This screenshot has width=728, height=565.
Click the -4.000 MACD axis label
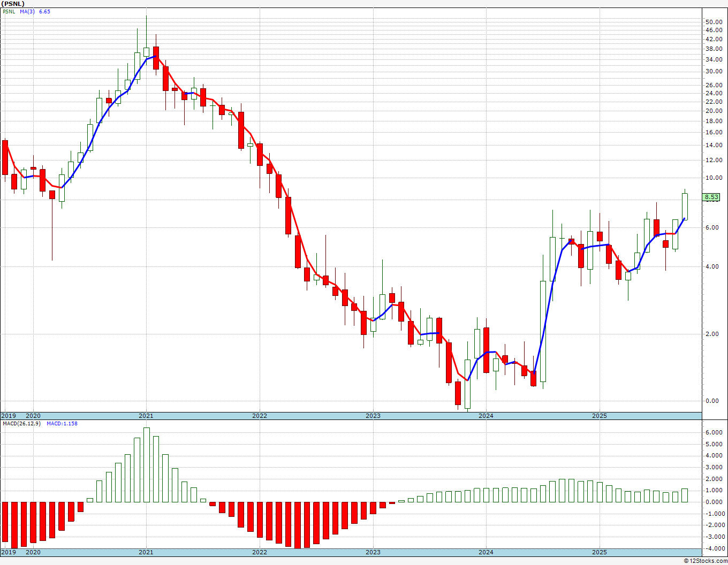pos(713,548)
